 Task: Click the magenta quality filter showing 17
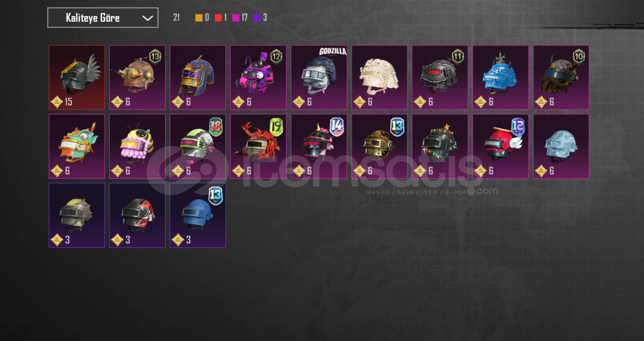click(x=240, y=18)
